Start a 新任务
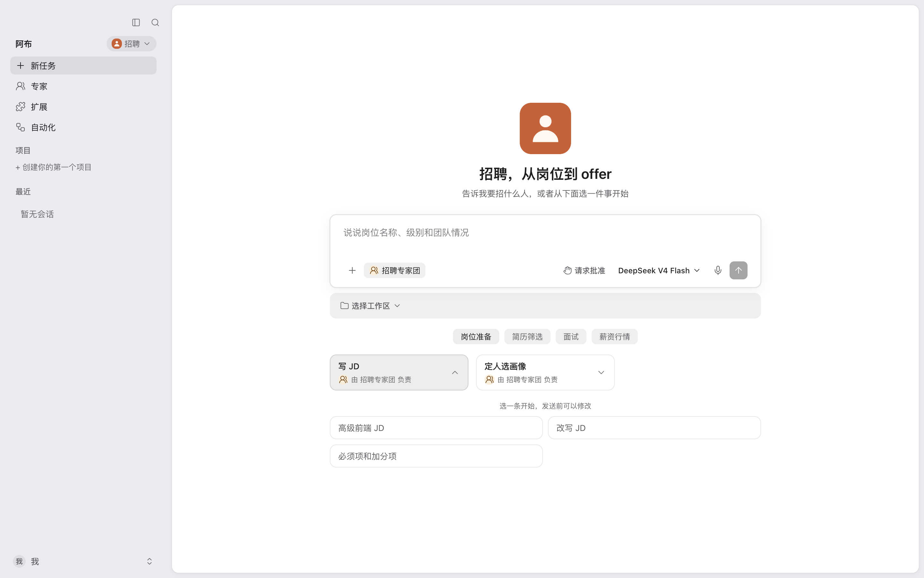The height and width of the screenshot is (578, 924). click(83, 66)
